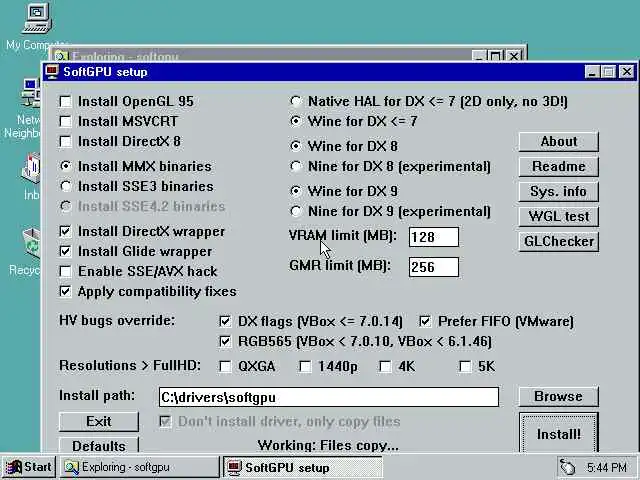Image resolution: width=640 pixels, height=480 pixels.
Task: Click the taskbar clock showing 5:44 PM
Action: pos(606,467)
